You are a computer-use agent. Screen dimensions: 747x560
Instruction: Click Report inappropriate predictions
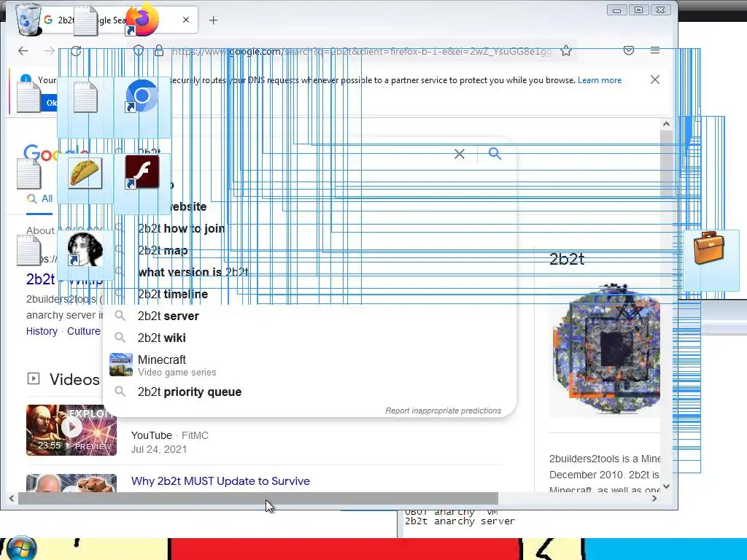(443, 411)
